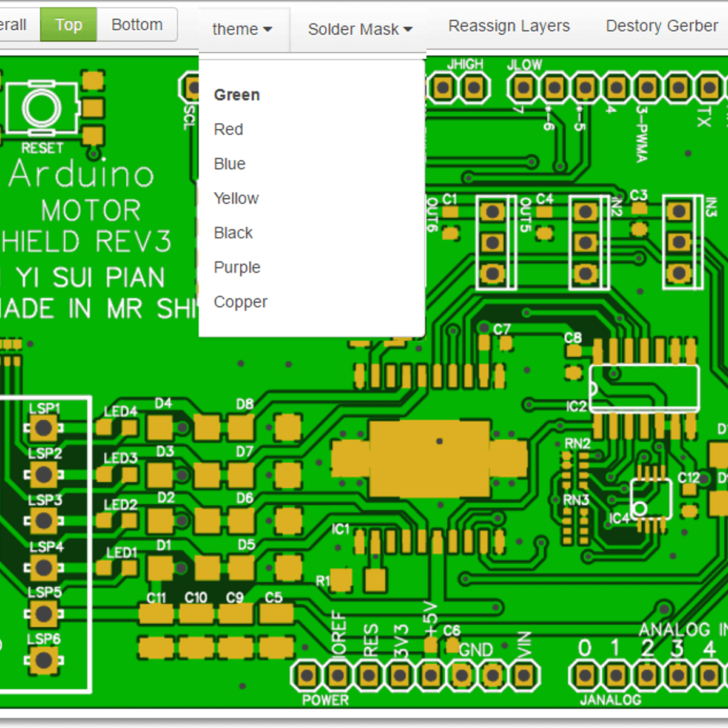
Task: Choose Red from the theme list
Action: click(228, 130)
